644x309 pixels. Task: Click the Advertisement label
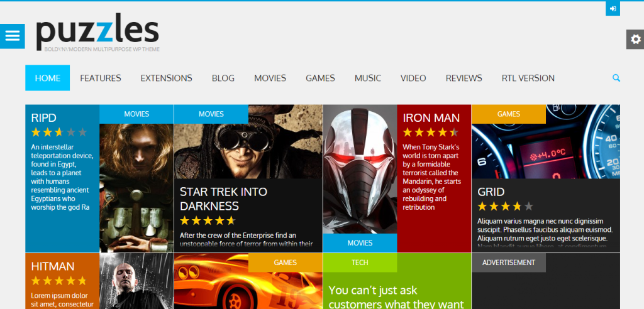point(508,263)
